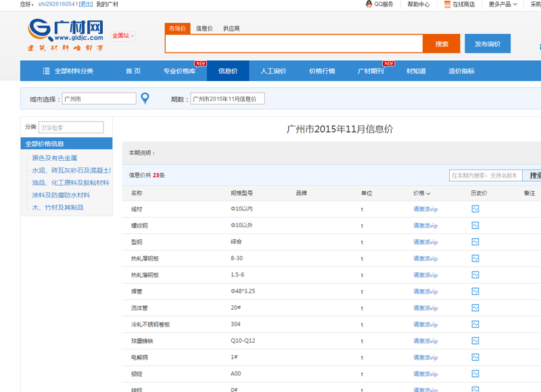
Task: Select 油品、化工原料及胶粘材料 category
Action: point(71,182)
